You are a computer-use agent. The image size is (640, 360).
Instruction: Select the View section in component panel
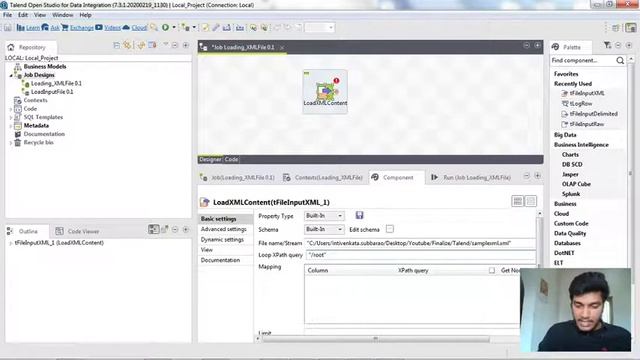coord(207,250)
